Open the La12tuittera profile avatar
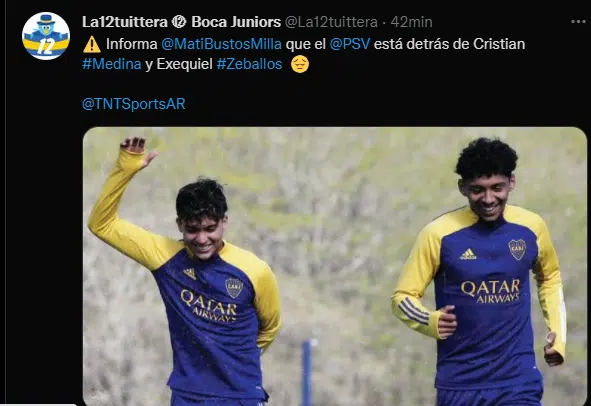The height and width of the screenshot is (406, 591). [46, 36]
